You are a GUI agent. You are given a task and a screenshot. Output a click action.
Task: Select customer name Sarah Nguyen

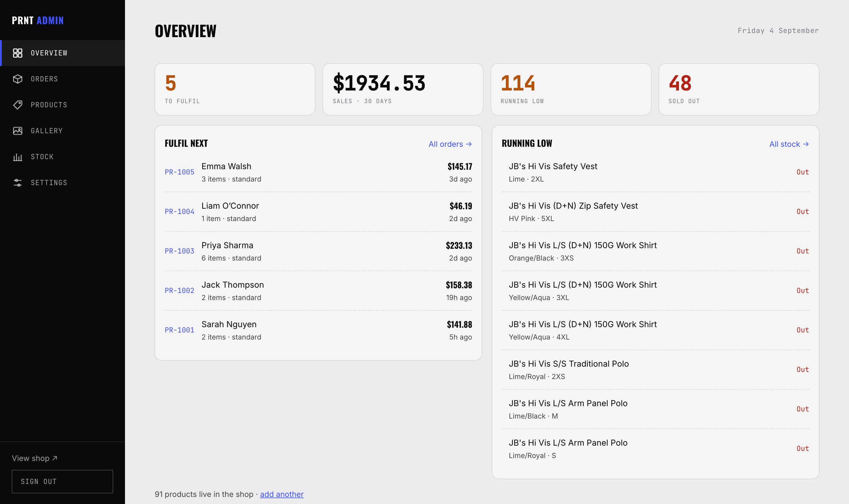coord(229,324)
